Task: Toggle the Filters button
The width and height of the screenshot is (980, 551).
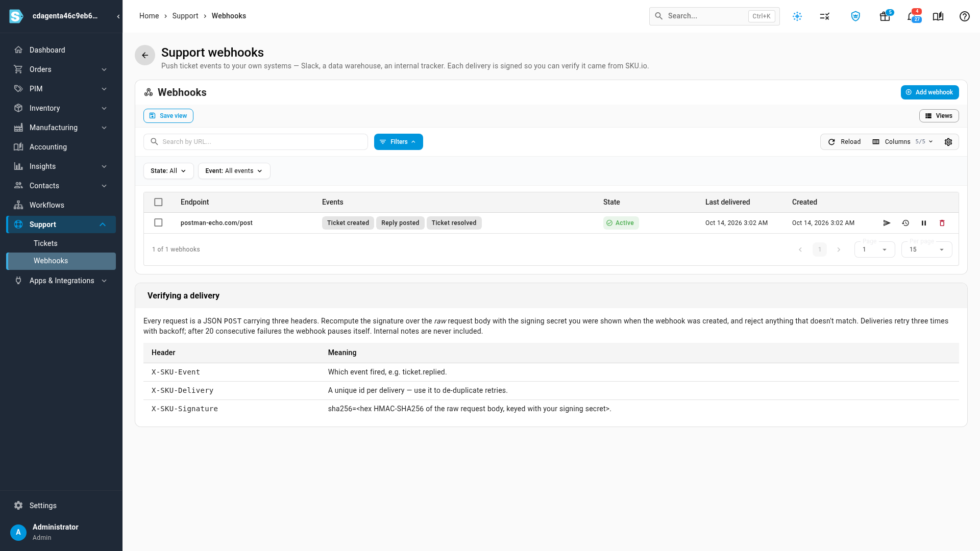Action: pyautogui.click(x=398, y=142)
